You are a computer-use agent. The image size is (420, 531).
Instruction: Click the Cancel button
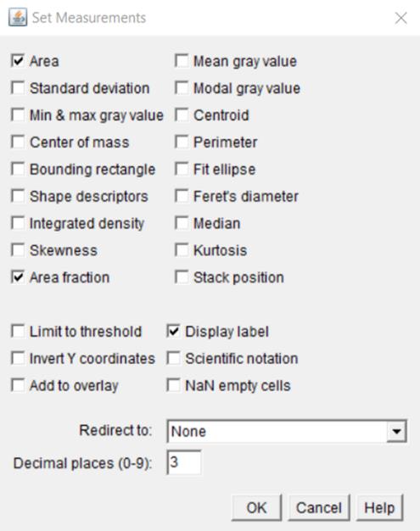click(x=319, y=507)
